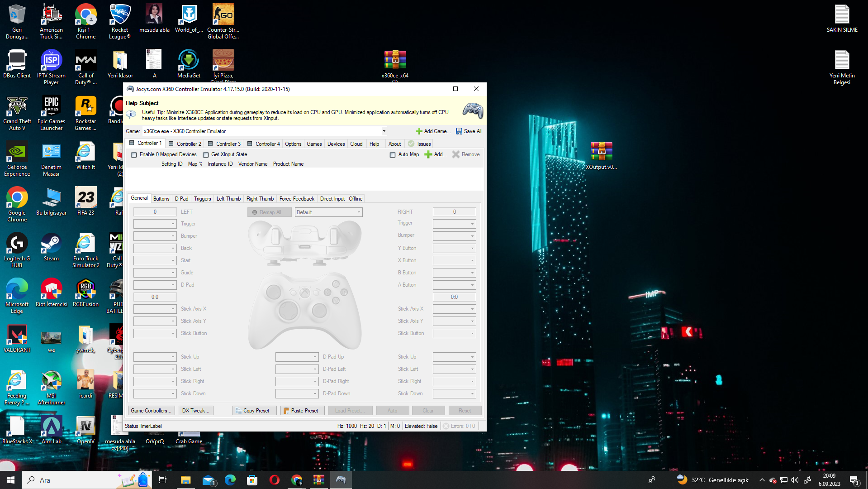Viewport: 868px width, 489px height.
Task: Click the Game Controllers button
Action: point(151,411)
